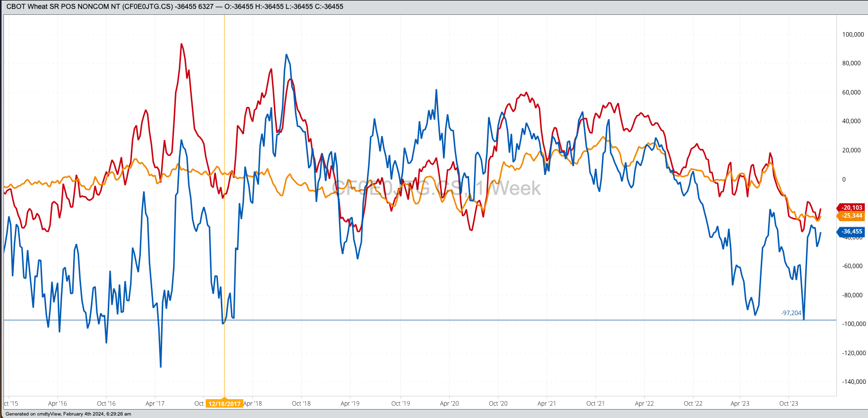Viewport: 868px width, 418px height.
Task: Click the Apr '16 x-axis label
Action: click(x=57, y=404)
